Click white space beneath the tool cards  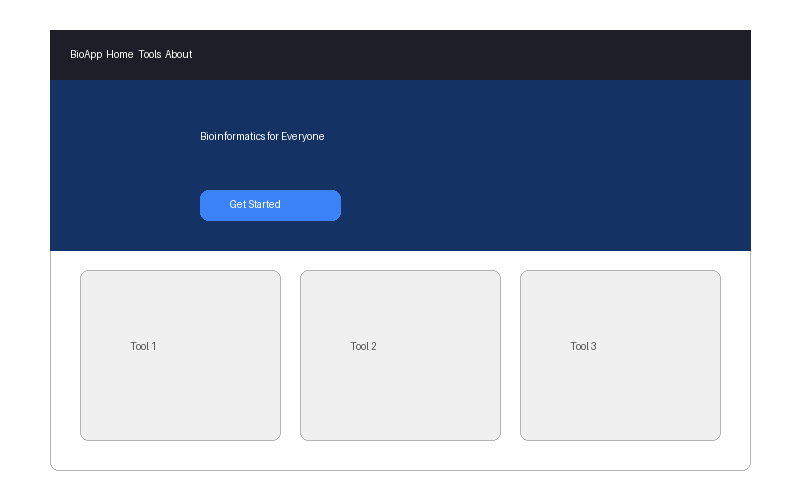[400, 455]
